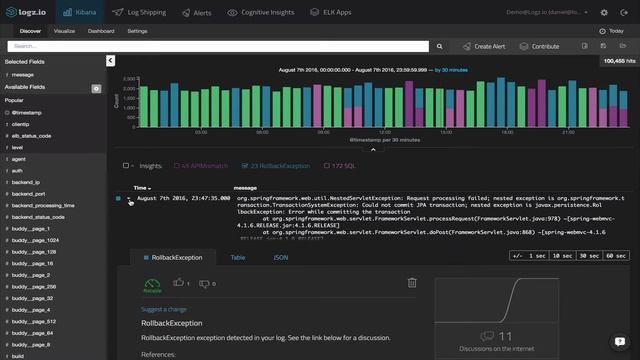Click the Contribute button
The image size is (640, 360).
click(539, 47)
